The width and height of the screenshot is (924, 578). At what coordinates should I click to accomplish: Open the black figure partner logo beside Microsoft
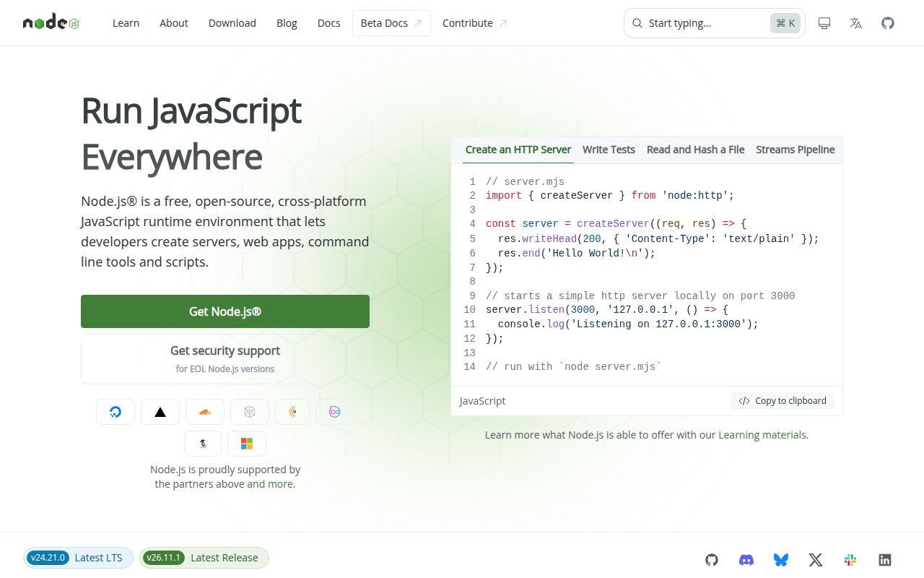pyautogui.click(x=203, y=444)
